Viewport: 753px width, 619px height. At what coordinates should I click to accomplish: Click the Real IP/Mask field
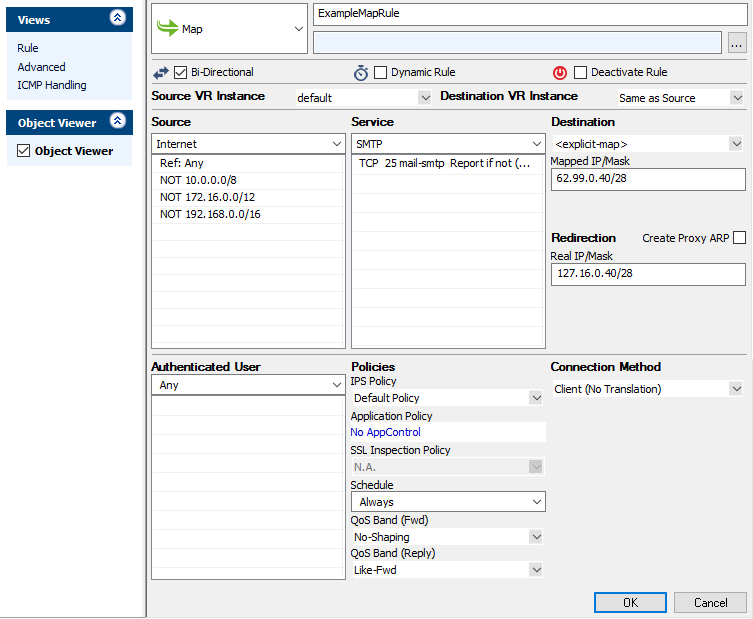pos(648,274)
